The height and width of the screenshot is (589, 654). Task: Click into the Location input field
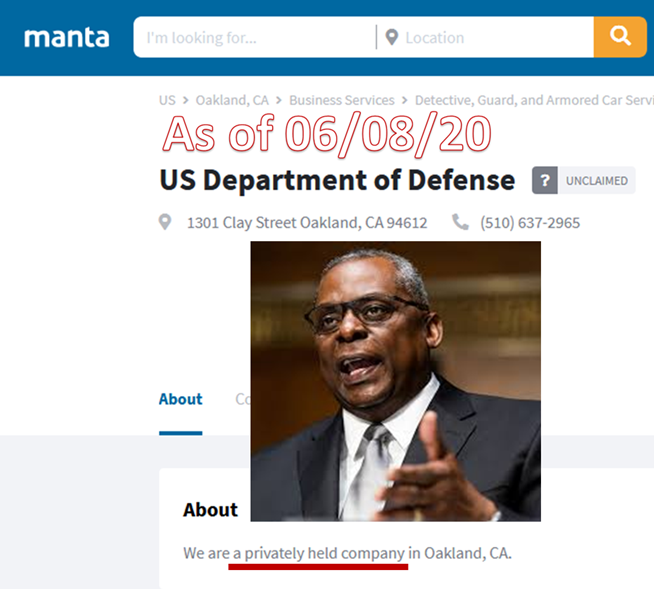click(490, 38)
